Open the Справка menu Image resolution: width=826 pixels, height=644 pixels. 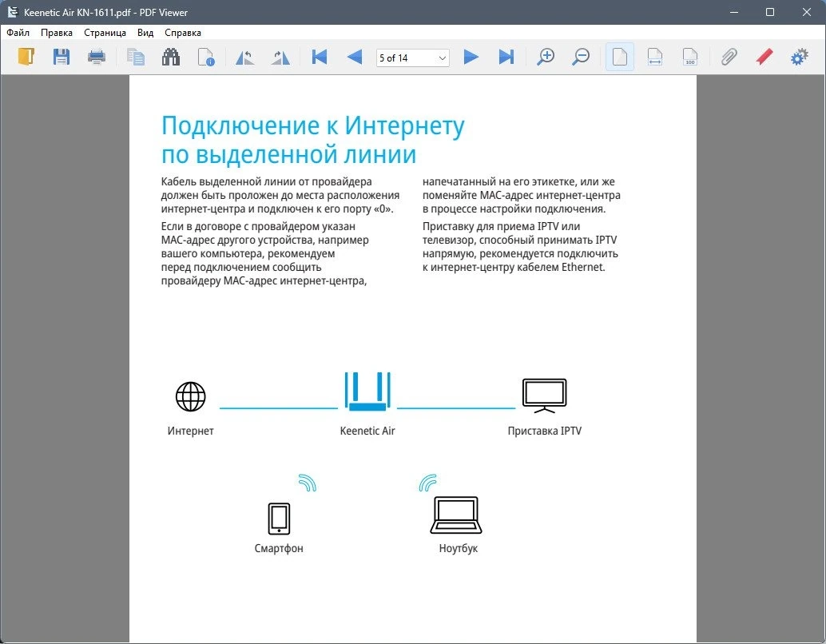coord(183,33)
